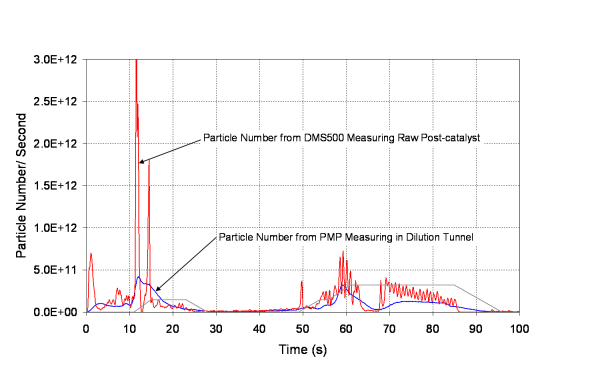Click the 1.5E+12 y-axis label

click(x=55, y=186)
